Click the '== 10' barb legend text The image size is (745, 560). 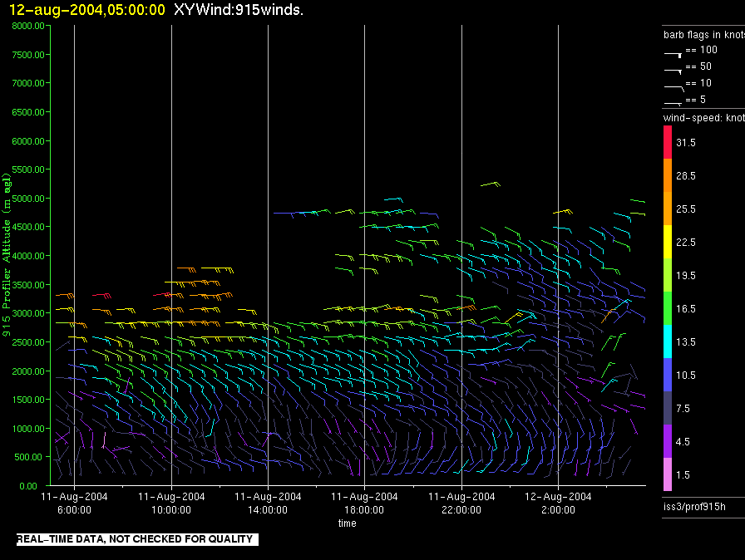[698, 83]
